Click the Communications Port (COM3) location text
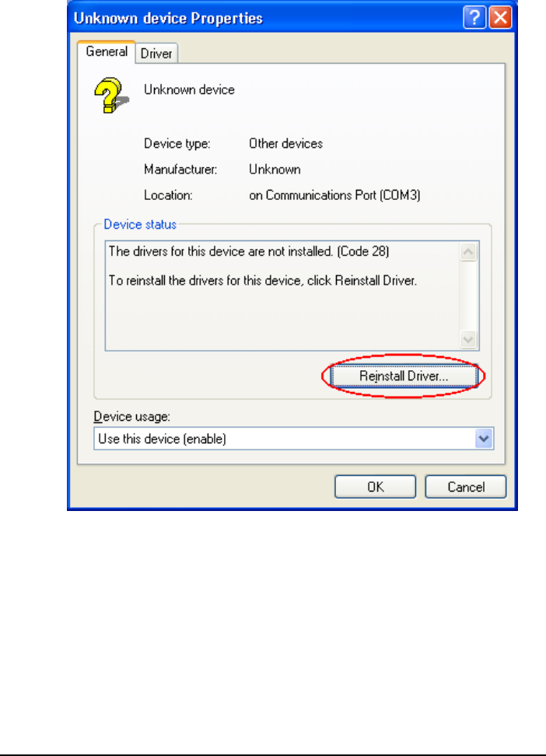 click(334, 195)
